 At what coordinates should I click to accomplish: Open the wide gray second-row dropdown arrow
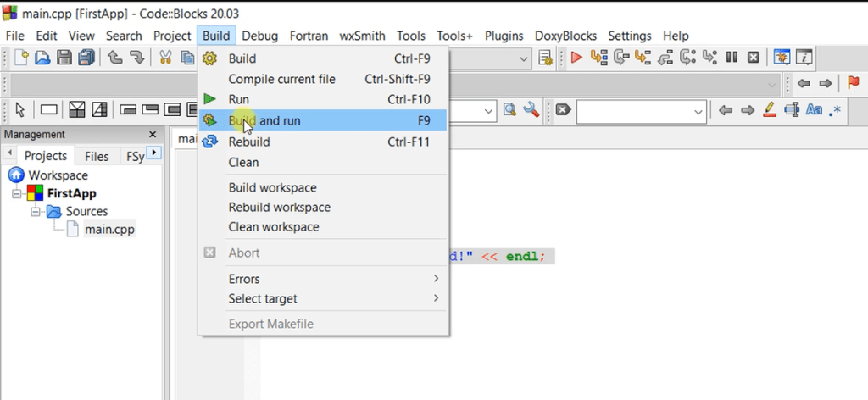point(773,86)
